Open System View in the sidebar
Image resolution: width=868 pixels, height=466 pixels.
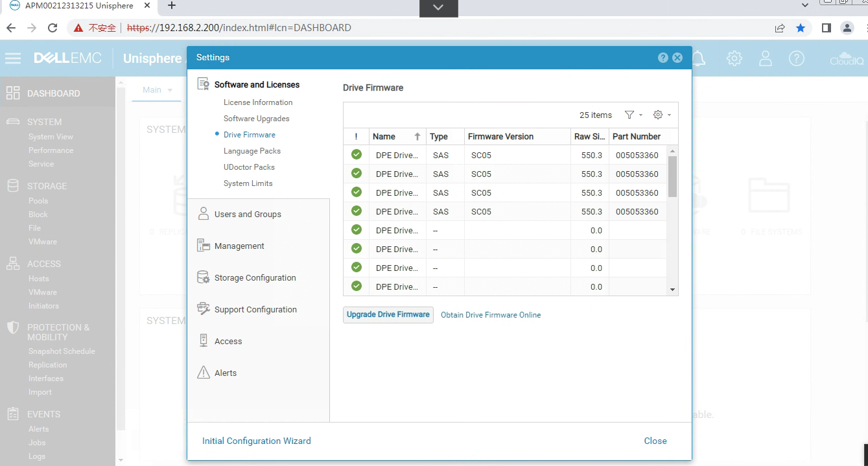tap(51, 137)
